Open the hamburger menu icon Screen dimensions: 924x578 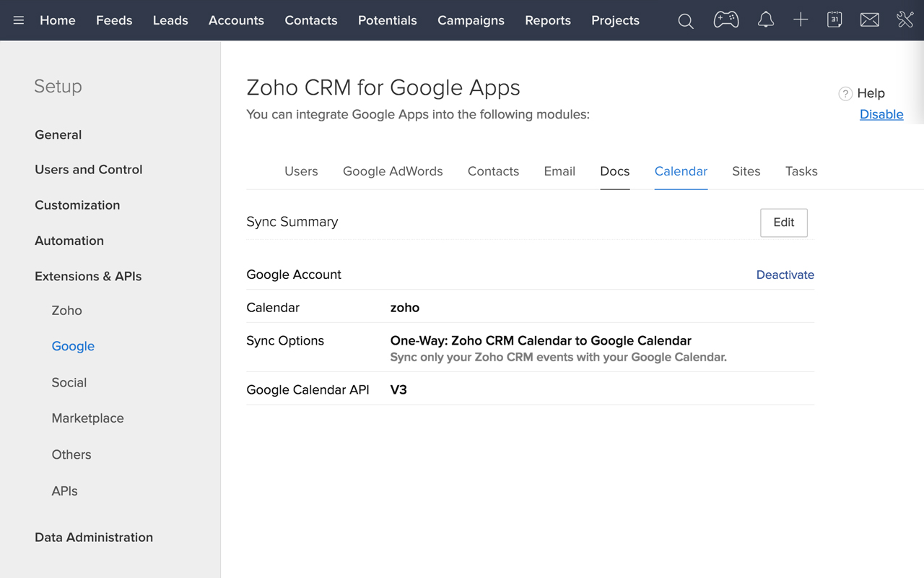point(19,20)
